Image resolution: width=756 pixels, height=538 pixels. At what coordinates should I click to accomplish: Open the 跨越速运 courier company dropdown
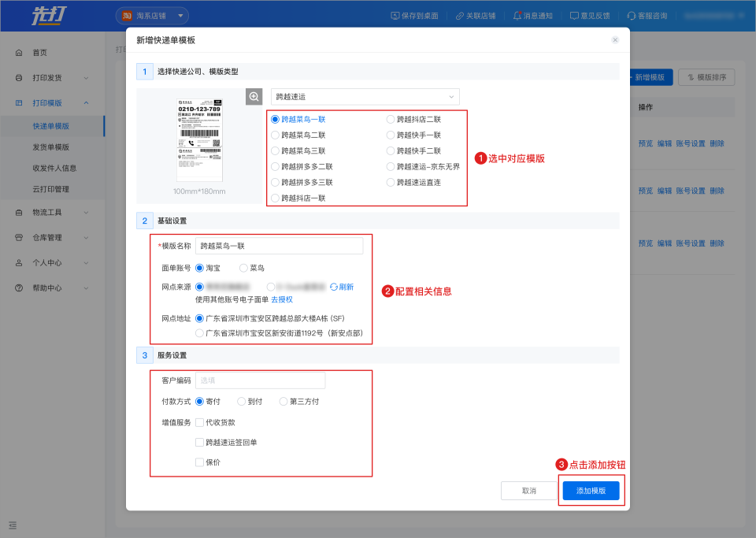pos(365,97)
